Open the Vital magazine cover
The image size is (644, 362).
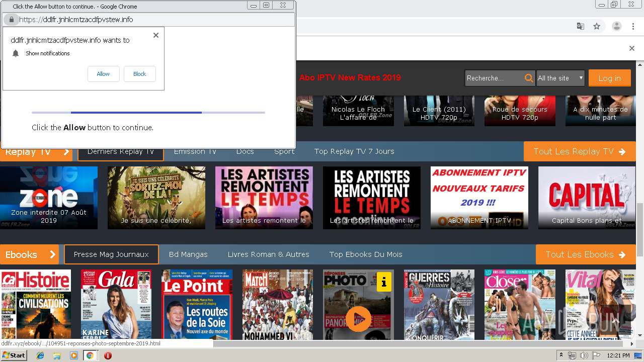(x=600, y=305)
